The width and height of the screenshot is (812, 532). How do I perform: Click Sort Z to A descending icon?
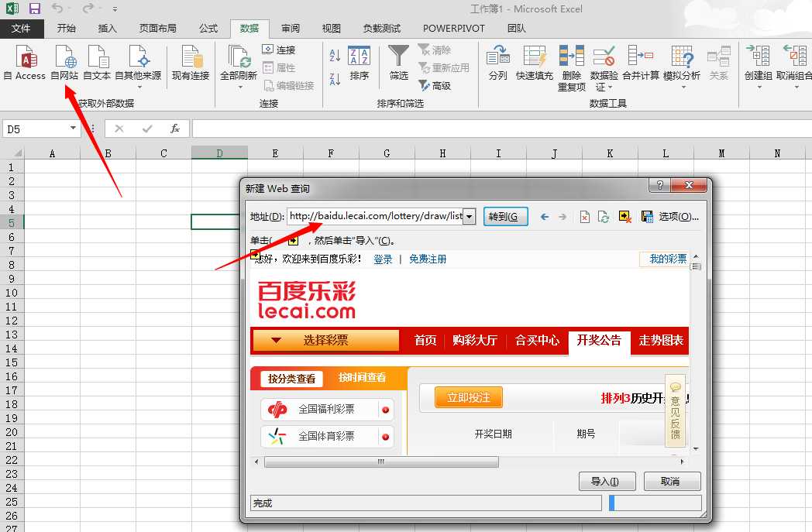click(x=335, y=79)
